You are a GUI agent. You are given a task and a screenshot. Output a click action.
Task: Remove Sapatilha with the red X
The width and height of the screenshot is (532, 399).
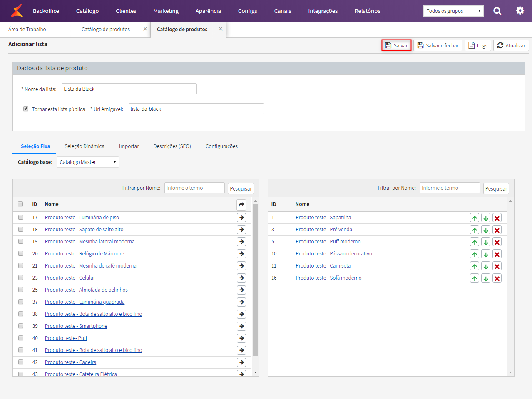tap(497, 218)
